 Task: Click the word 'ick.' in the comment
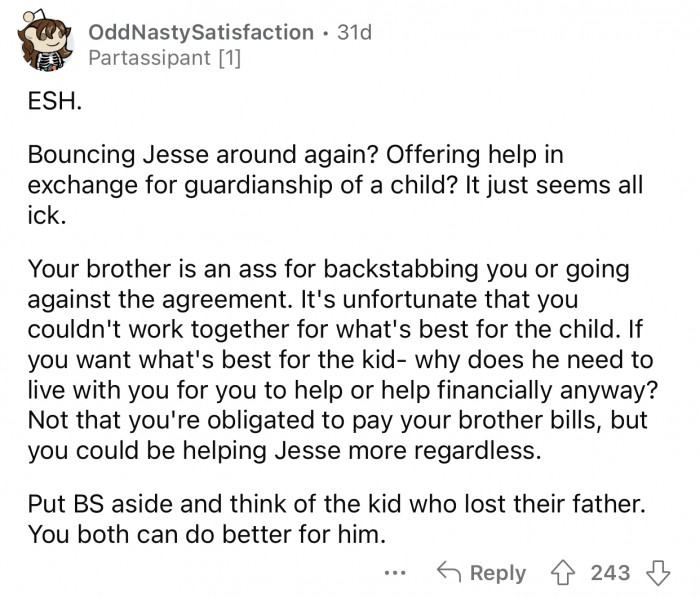(x=47, y=216)
